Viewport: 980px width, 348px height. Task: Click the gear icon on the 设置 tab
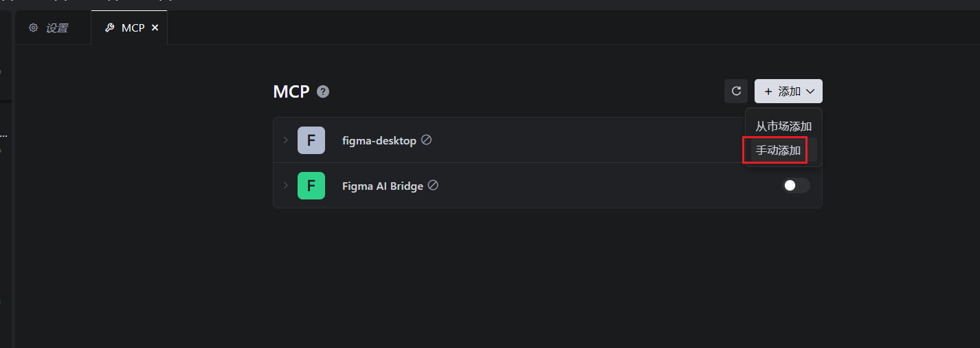[x=33, y=28]
